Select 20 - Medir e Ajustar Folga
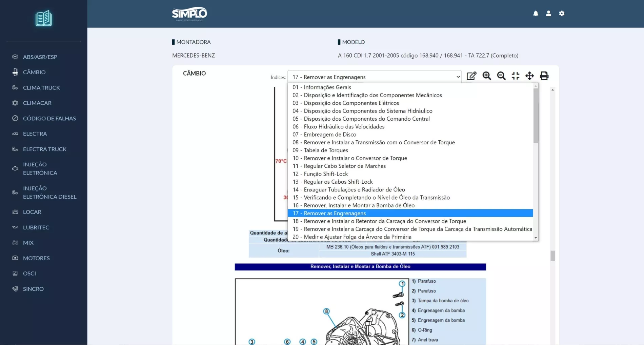 coord(410,237)
